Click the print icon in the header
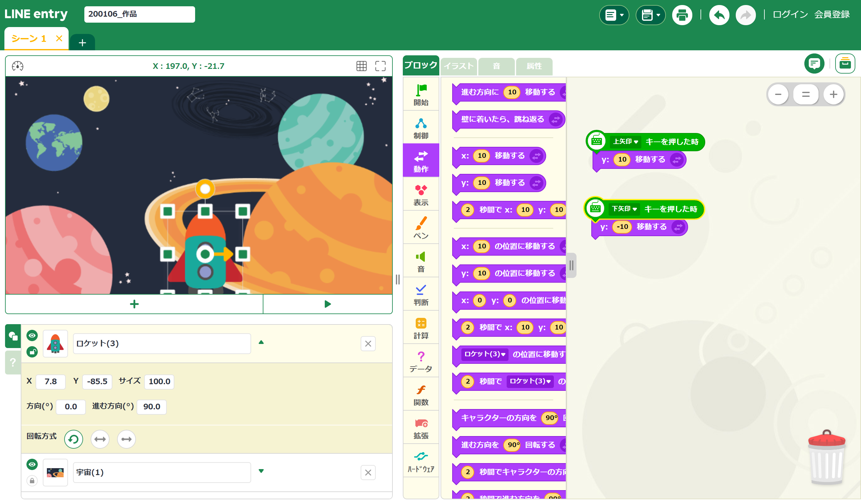861x504 pixels. pyautogui.click(x=682, y=15)
